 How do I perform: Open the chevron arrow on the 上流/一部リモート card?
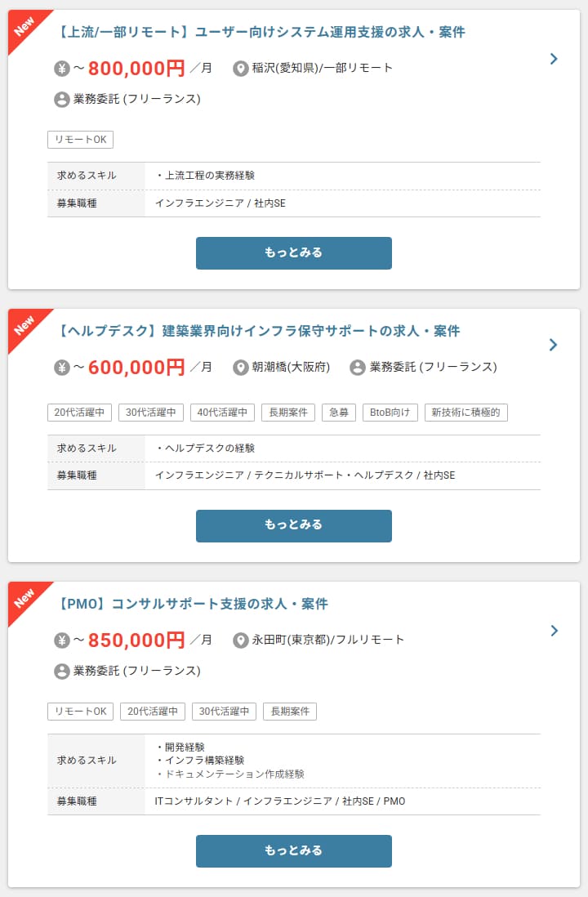click(553, 59)
